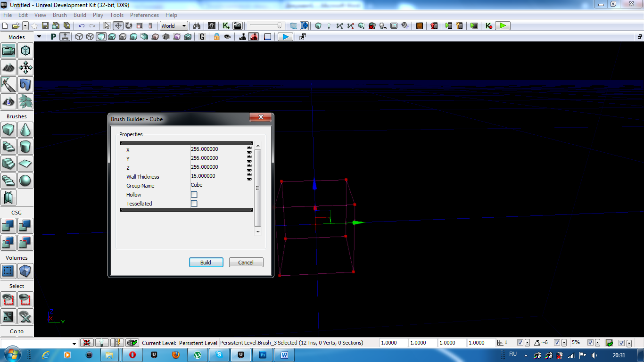Toggle the viewport Realtime P button
This screenshot has height=362, width=644.
click(x=53, y=37)
